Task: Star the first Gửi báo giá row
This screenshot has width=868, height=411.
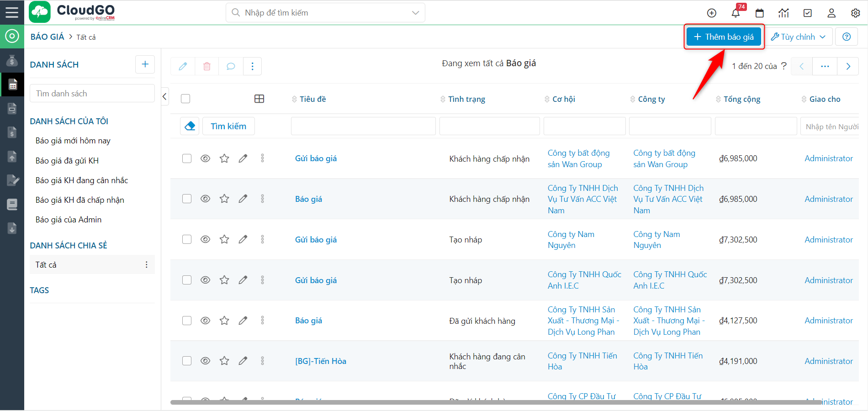Action: coord(224,158)
